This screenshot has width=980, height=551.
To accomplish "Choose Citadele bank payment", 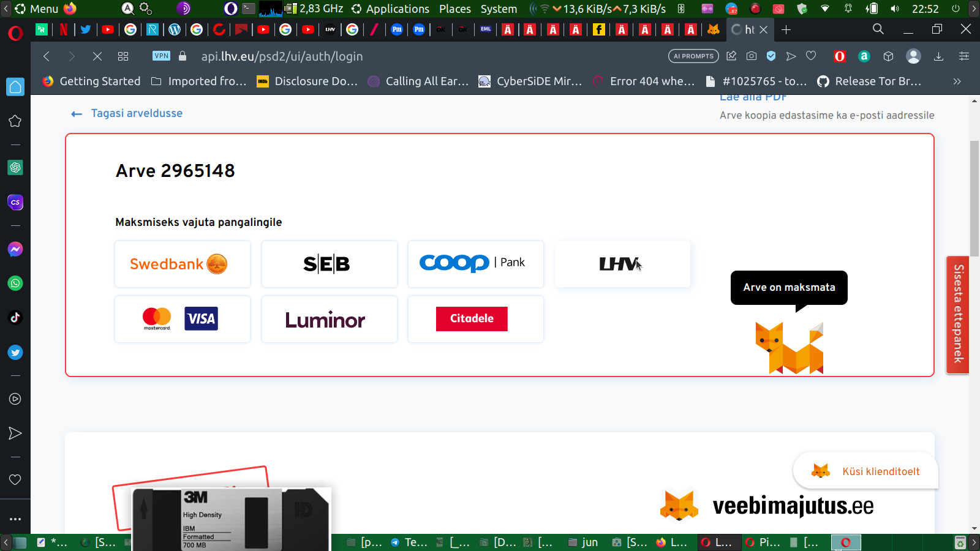I will pos(476,319).
